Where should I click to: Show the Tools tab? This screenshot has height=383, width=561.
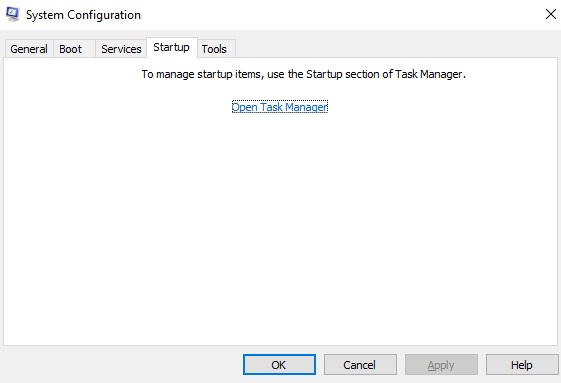coord(214,49)
